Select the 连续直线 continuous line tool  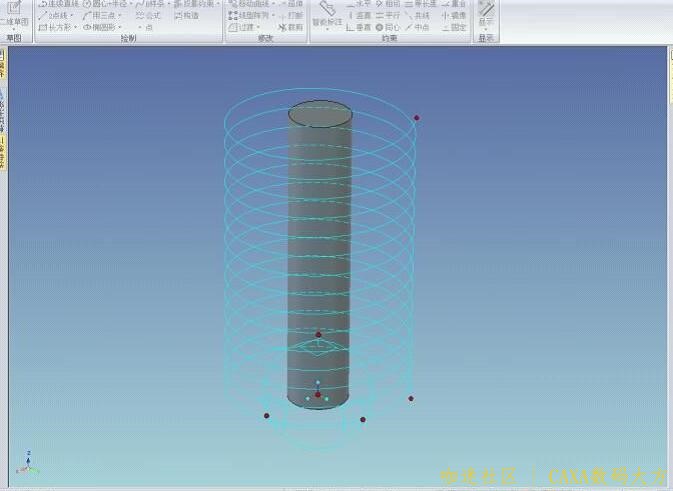tap(60, 4)
